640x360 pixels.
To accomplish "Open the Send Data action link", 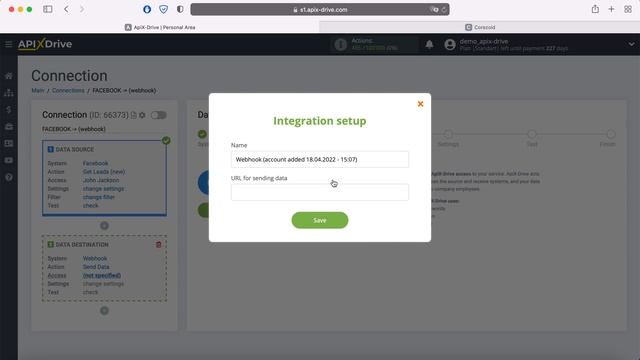I will coord(96,267).
